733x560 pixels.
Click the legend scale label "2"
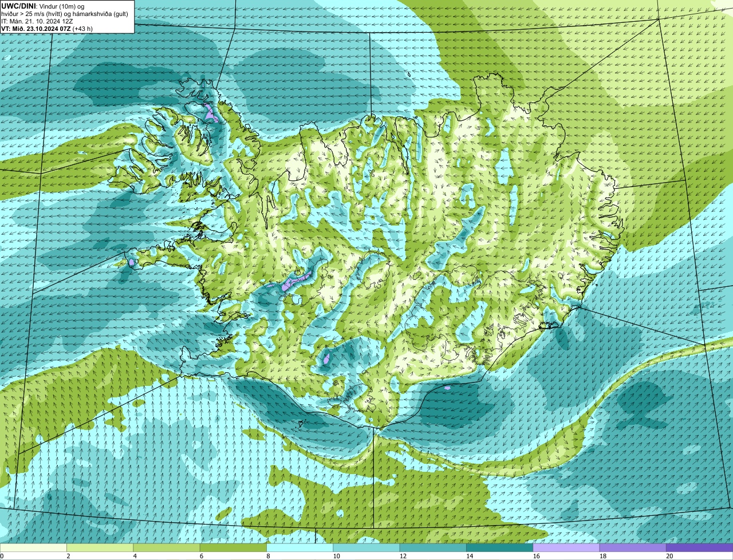68,555
